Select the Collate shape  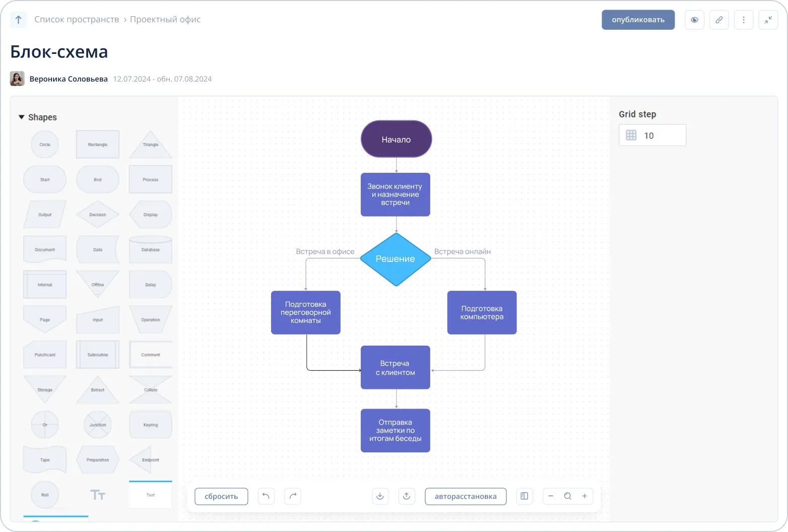151,389
